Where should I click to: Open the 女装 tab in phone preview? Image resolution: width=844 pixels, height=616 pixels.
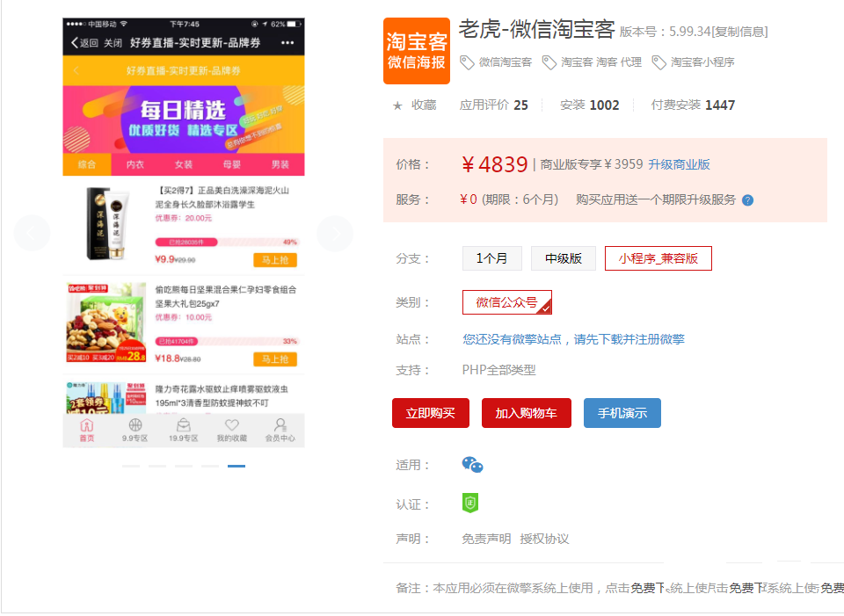point(184,164)
